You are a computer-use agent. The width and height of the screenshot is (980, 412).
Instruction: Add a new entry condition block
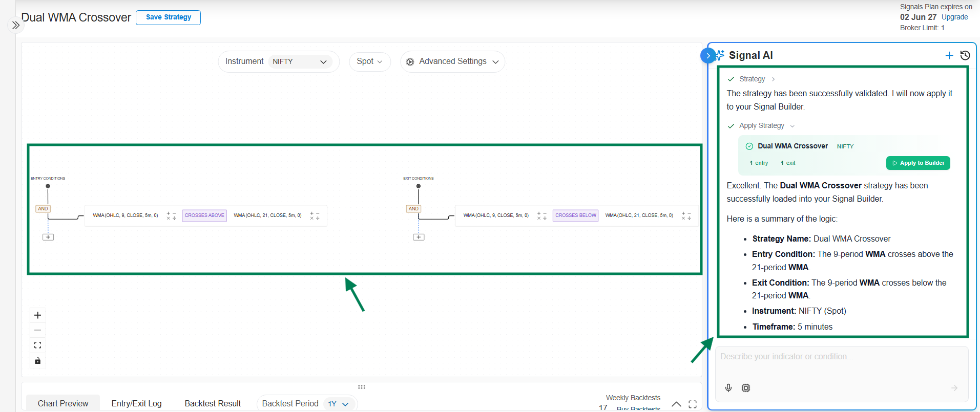(x=48, y=237)
